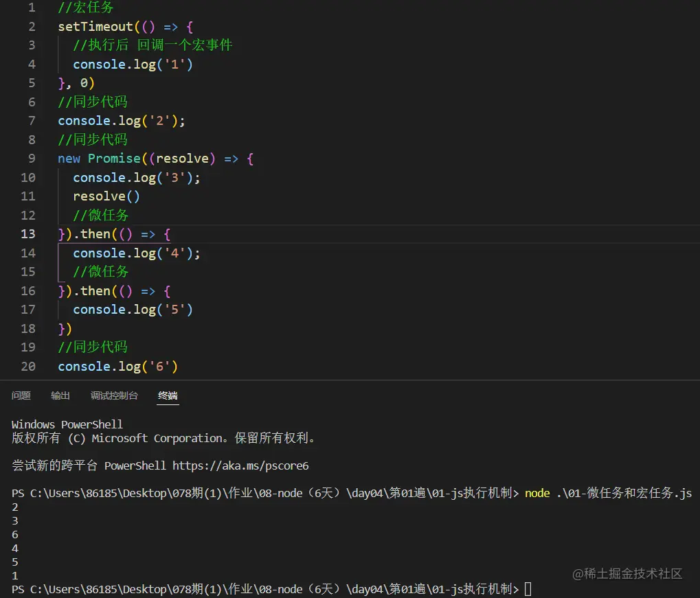This screenshot has height=598, width=700.
Task: Click the setTimeout call on line 2
Action: [95, 27]
